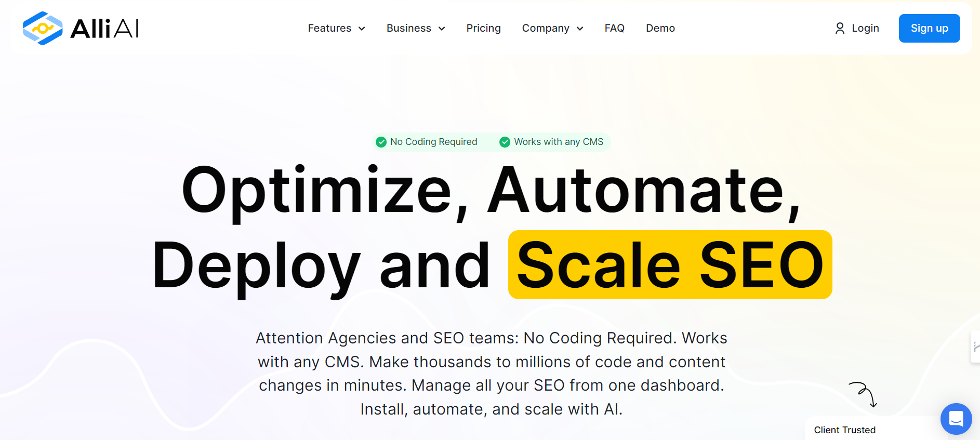This screenshot has width=980, height=440.
Task: Click the yellow Scale SEO highlight
Action: coord(670,264)
